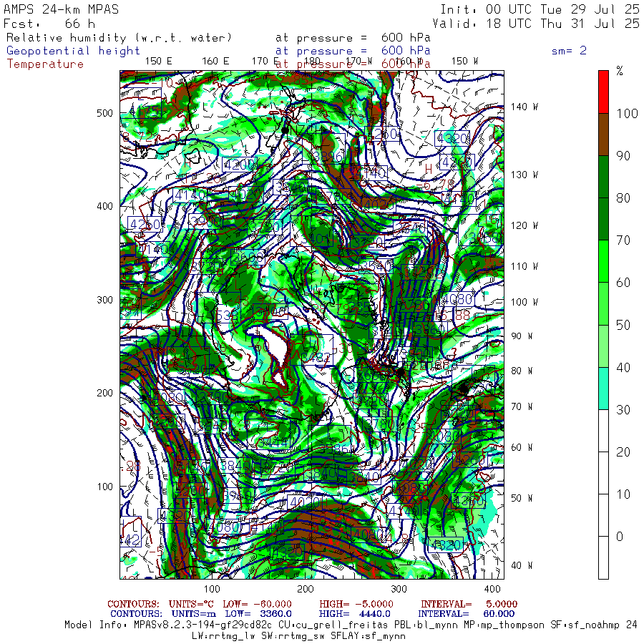Click the blue "at pressure = 600 hPa" text
This screenshot has height=644, width=644.
pyautogui.click(x=353, y=51)
